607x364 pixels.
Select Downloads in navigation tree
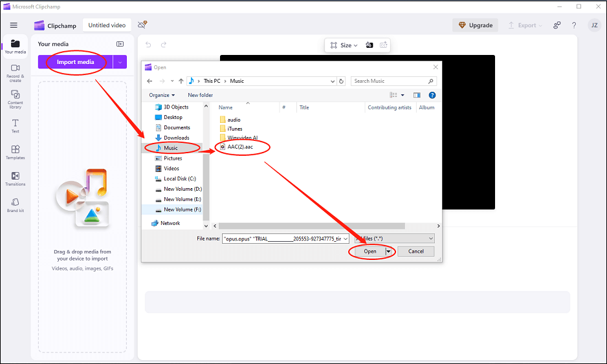tap(172, 138)
